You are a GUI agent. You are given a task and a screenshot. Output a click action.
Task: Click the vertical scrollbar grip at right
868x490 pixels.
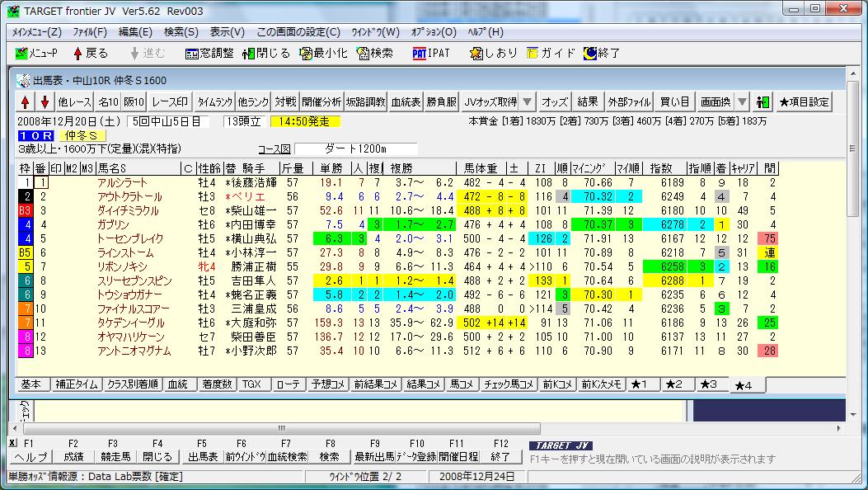click(x=852, y=148)
